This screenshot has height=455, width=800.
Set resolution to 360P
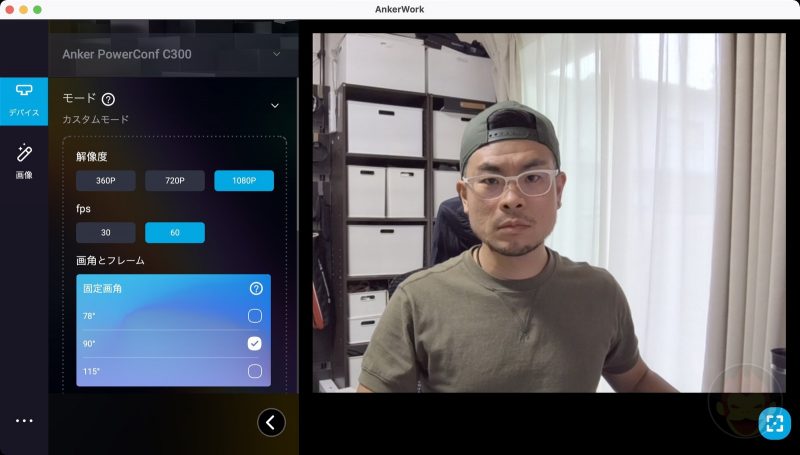click(x=106, y=181)
